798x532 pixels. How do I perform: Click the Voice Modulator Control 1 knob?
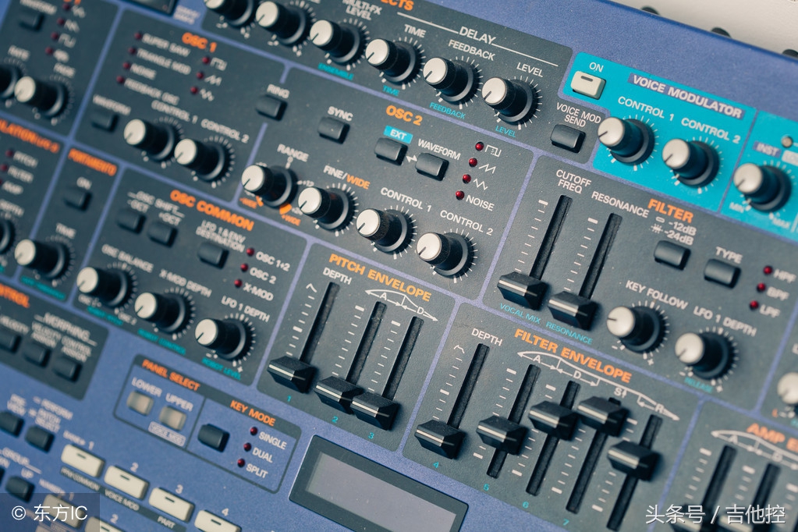click(x=622, y=138)
